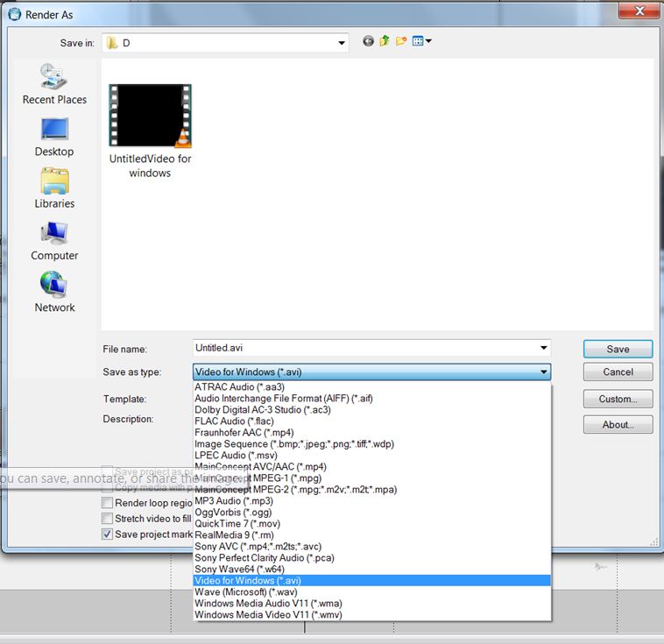The height and width of the screenshot is (644, 664).
Task: Open Recent Places shortcut
Action: click(x=54, y=84)
